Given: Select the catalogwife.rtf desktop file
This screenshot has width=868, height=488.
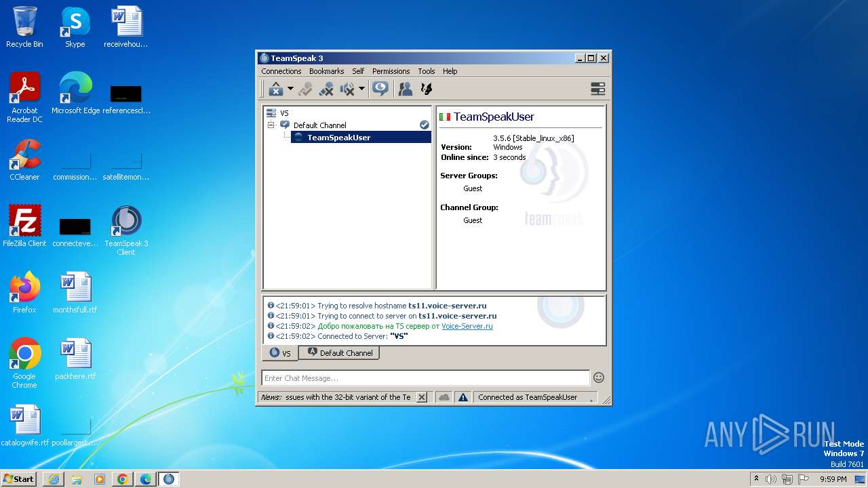Looking at the screenshot, I should coord(24,426).
